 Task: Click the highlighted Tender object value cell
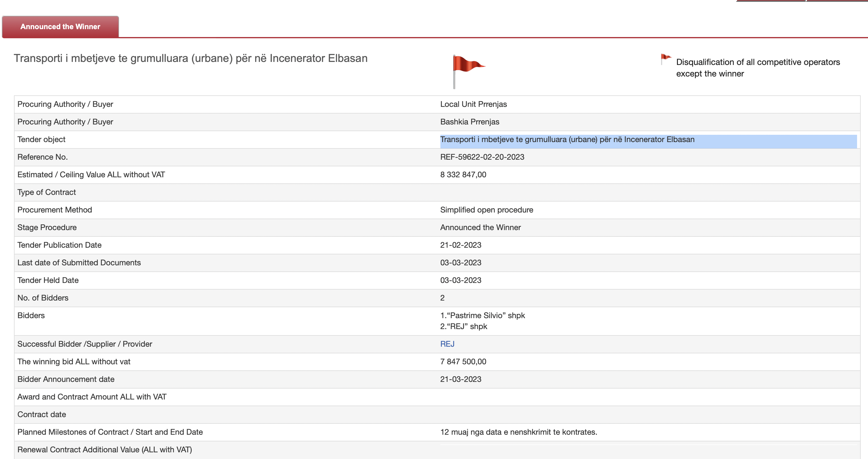click(567, 139)
